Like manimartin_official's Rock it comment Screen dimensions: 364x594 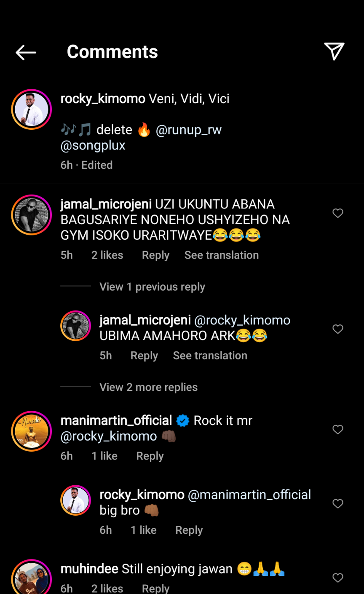click(338, 429)
